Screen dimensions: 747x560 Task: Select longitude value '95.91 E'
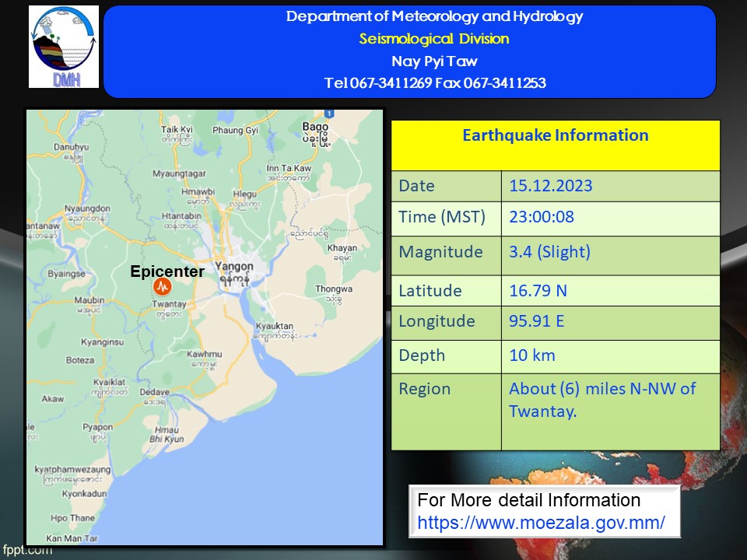(x=536, y=321)
